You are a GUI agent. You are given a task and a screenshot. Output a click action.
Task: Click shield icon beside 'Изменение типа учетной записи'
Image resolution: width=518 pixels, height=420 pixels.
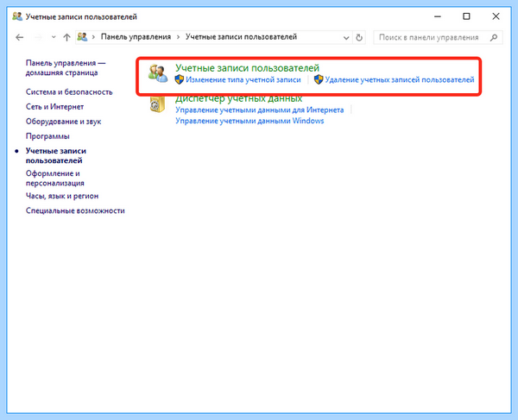click(180, 79)
